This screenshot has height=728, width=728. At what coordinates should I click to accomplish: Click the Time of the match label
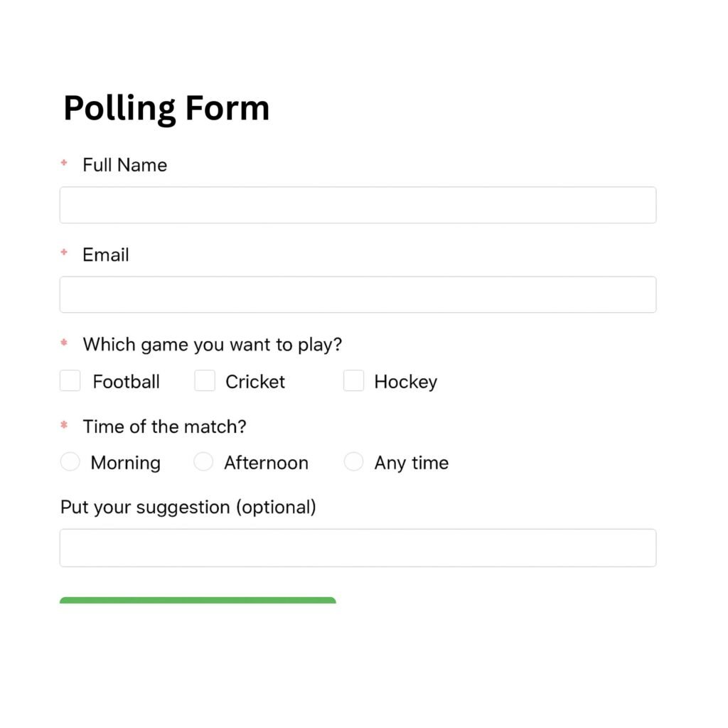(x=164, y=427)
